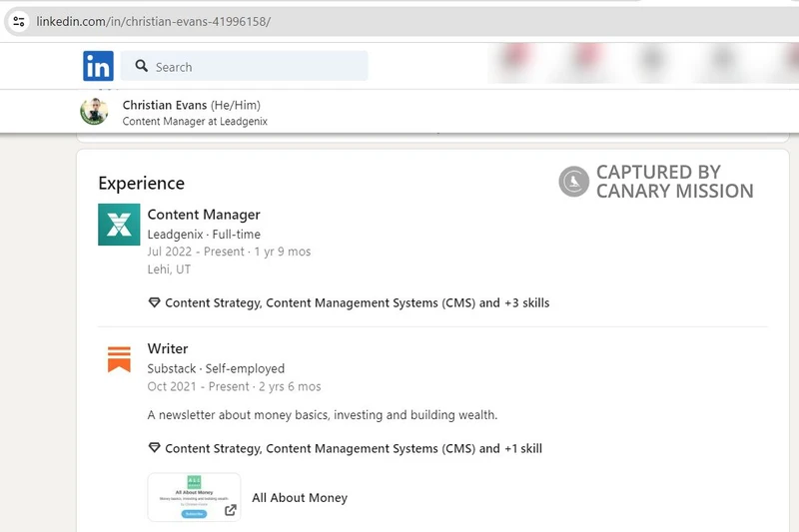The width and height of the screenshot is (799, 532).
Task: Click skills diamond icon under Leadgenix
Action: click(x=154, y=302)
